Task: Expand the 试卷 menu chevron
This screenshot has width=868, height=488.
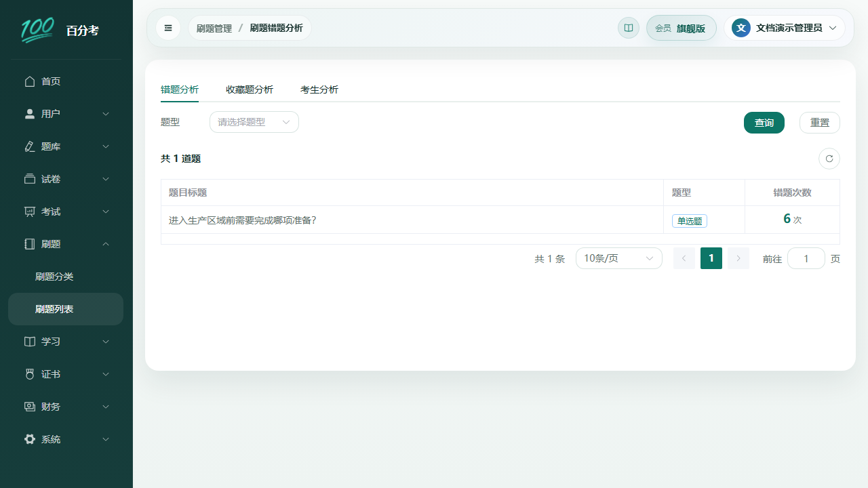Action: tap(106, 179)
